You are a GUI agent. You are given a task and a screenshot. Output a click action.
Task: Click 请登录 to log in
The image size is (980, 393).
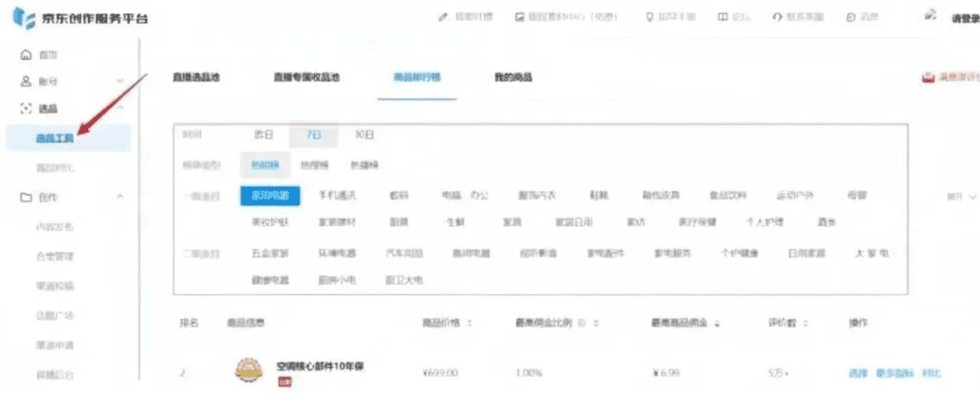click(x=964, y=18)
